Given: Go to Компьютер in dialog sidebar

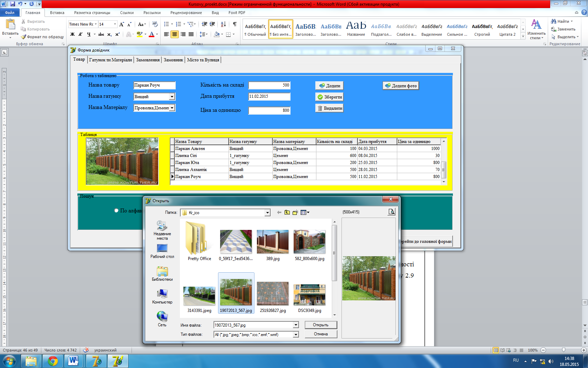Looking at the screenshot, I should coord(162,296).
